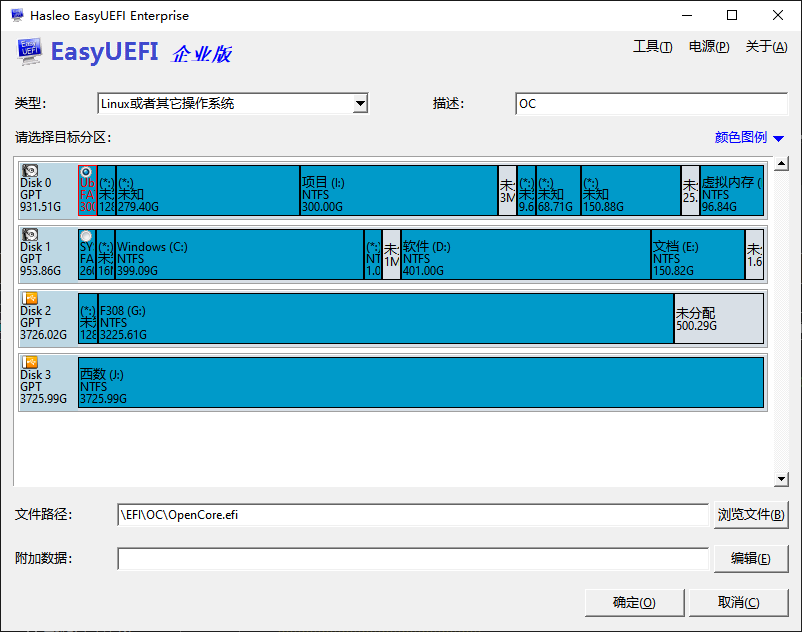The height and width of the screenshot is (632, 802).
Task: Select the 文档 (E:) 150.82G partition
Action: (x=698, y=254)
